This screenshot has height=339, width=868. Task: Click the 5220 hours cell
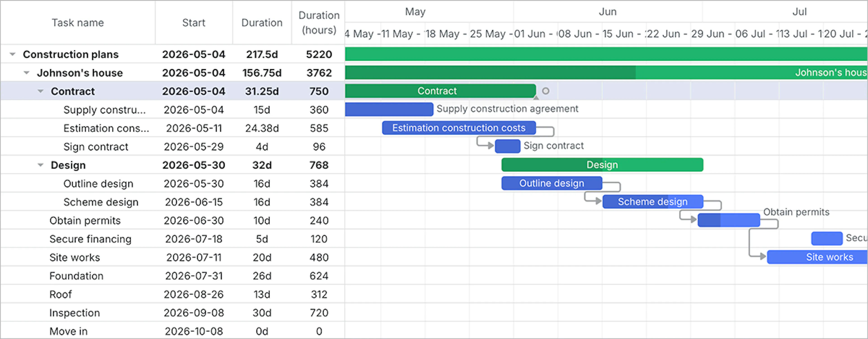tap(318, 54)
